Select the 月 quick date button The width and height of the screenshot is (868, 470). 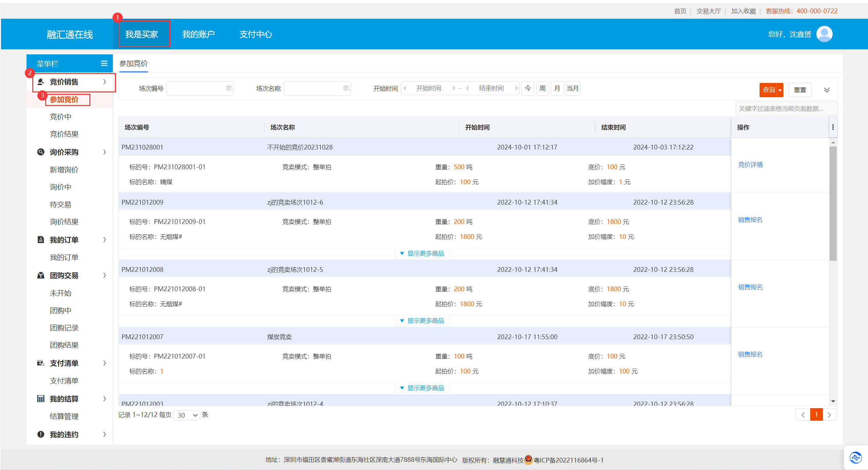(557, 88)
